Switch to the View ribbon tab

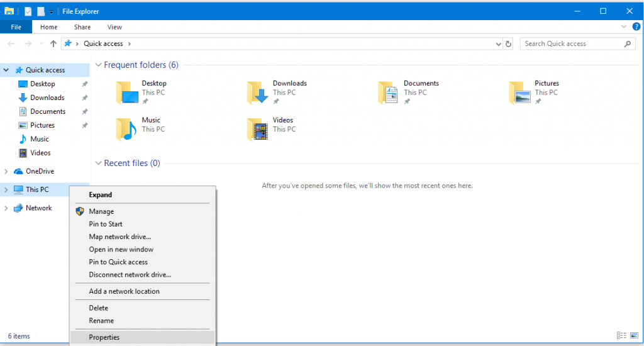pyautogui.click(x=114, y=27)
